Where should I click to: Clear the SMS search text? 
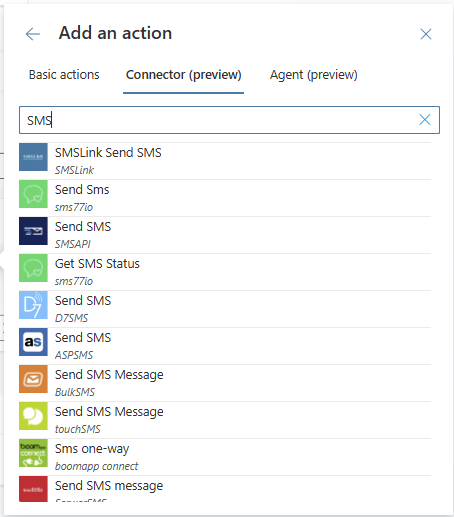coord(424,120)
